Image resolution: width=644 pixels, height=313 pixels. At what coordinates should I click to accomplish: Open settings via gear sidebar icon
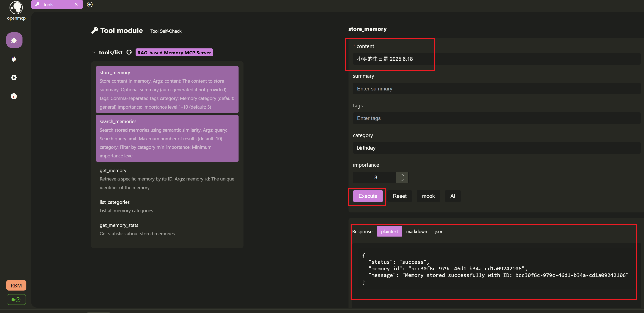pyautogui.click(x=14, y=78)
